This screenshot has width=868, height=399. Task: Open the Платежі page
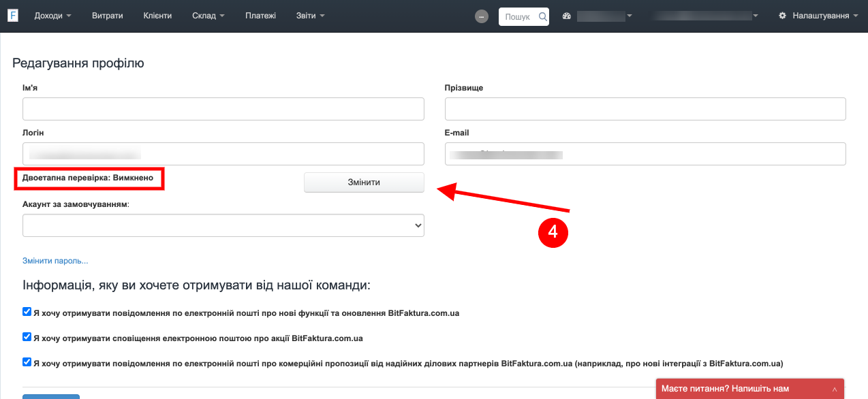pos(260,16)
